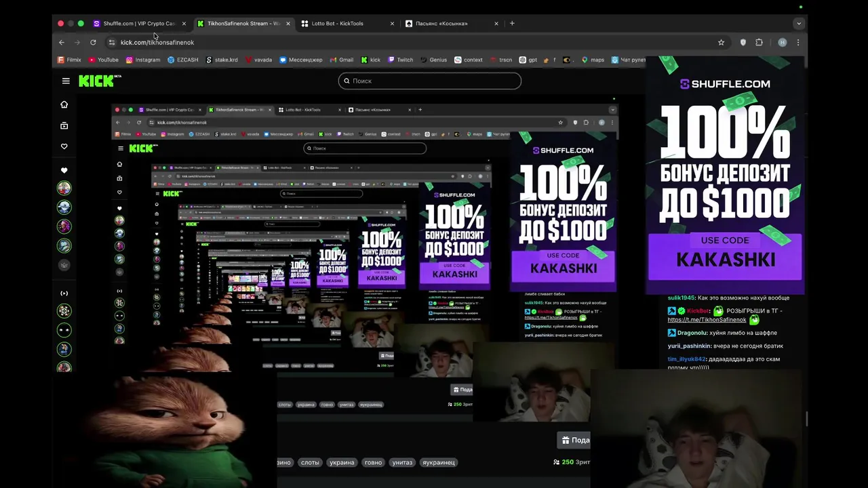Open the Gmail bookmark

point(342,60)
